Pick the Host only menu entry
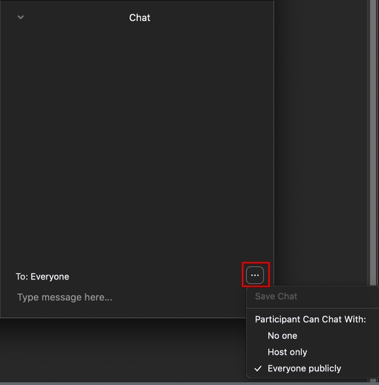Image resolution: width=379 pixels, height=385 pixels. coord(287,352)
